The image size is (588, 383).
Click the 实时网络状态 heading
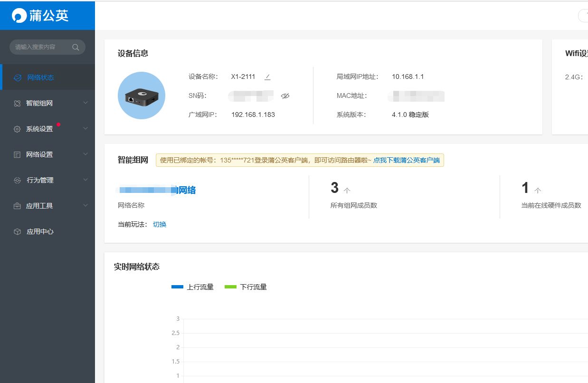click(x=137, y=267)
